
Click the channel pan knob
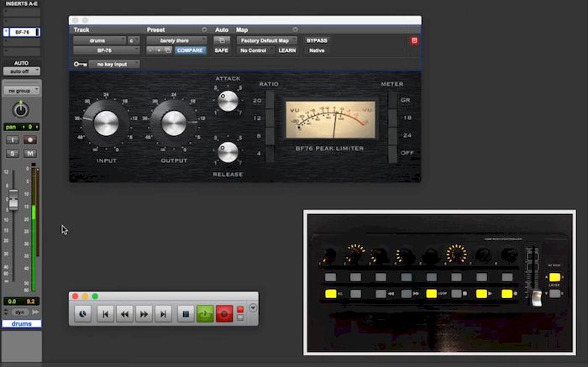click(x=21, y=110)
